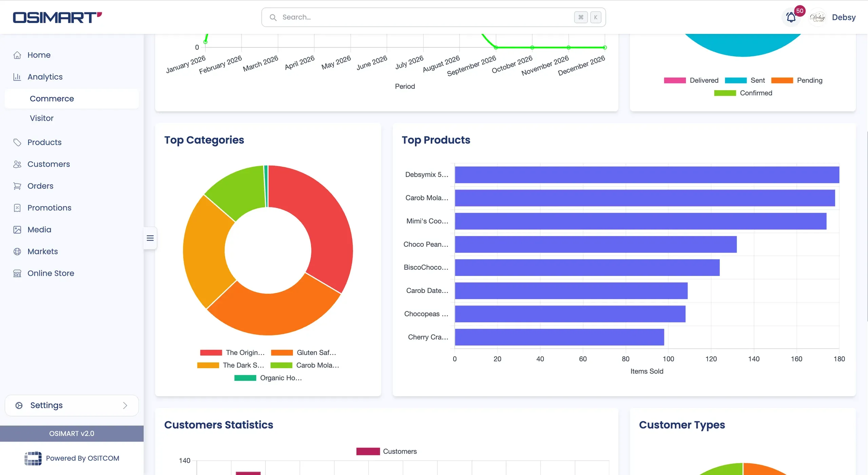
Task: Click the Analytics bar chart icon
Action: click(x=17, y=77)
